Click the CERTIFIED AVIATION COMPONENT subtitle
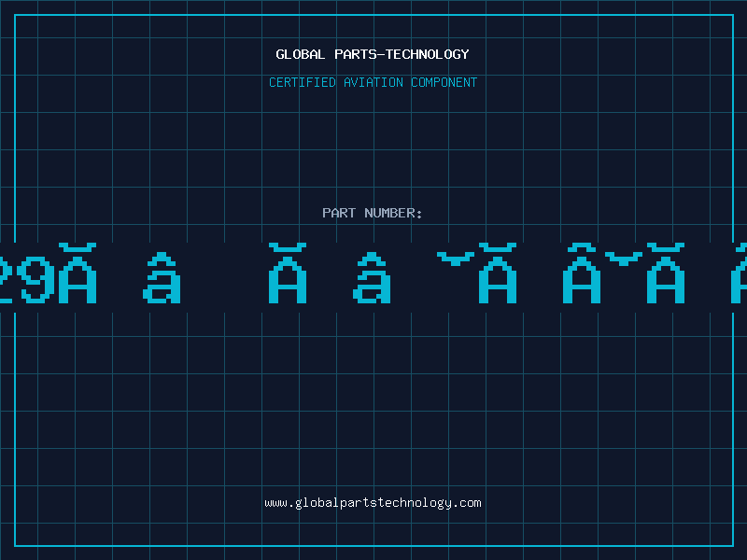This screenshot has height=560, width=747. click(x=373, y=82)
